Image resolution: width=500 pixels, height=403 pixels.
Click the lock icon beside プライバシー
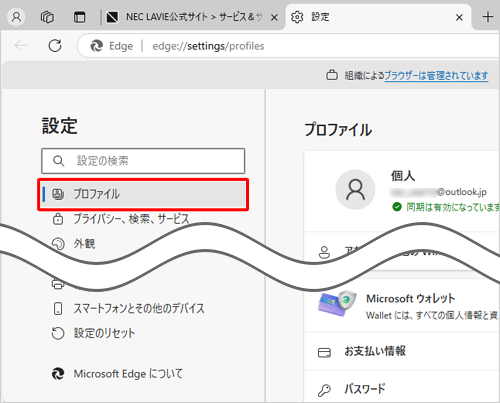click(58, 219)
